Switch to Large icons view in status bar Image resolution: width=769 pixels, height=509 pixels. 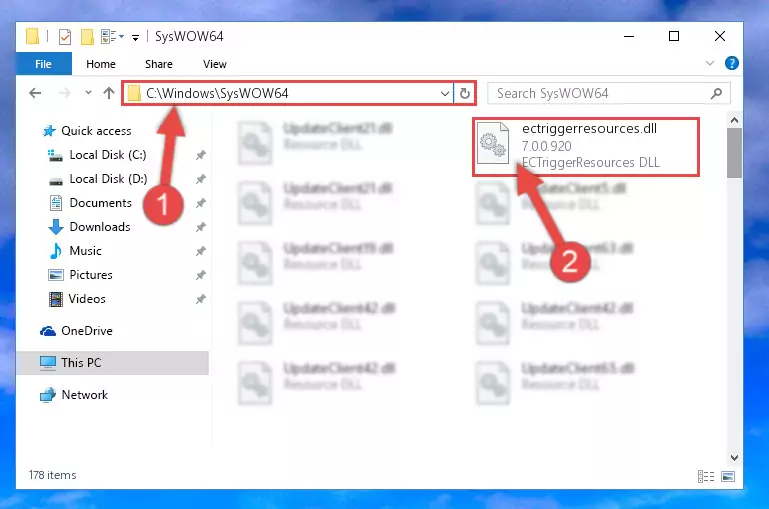728,476
